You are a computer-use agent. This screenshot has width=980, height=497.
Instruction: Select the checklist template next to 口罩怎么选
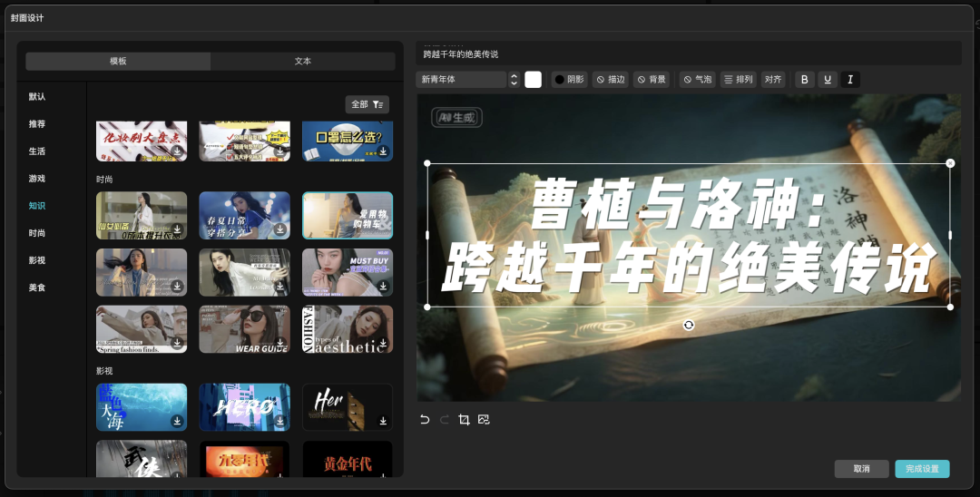[x=244, y=141]
